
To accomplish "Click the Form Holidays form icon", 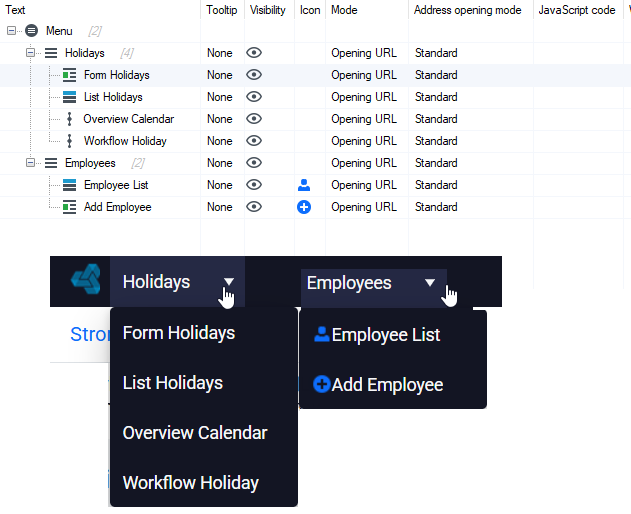I will point(69,75).
